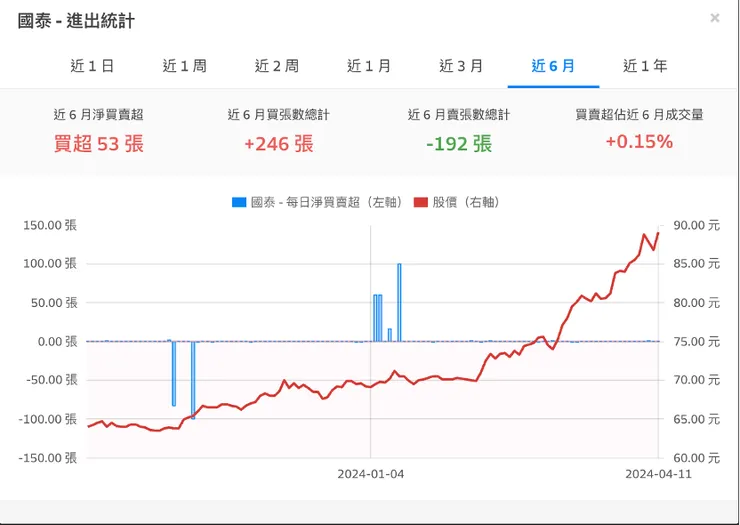
Task: Click the 60.00 元 right axis label
Action: point(697,458)
